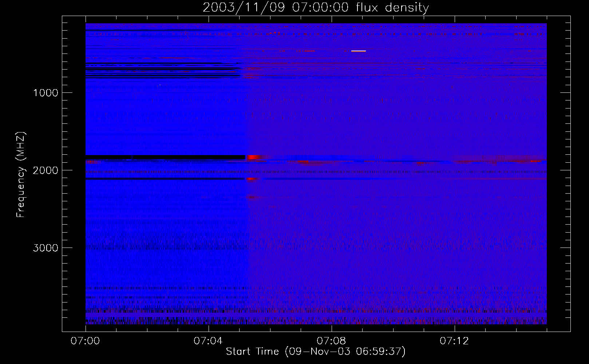This screenshot has height=364, width=589.
Task: Select the 'Frequency (MHZ)' axis label
Action: pos(20,175)
